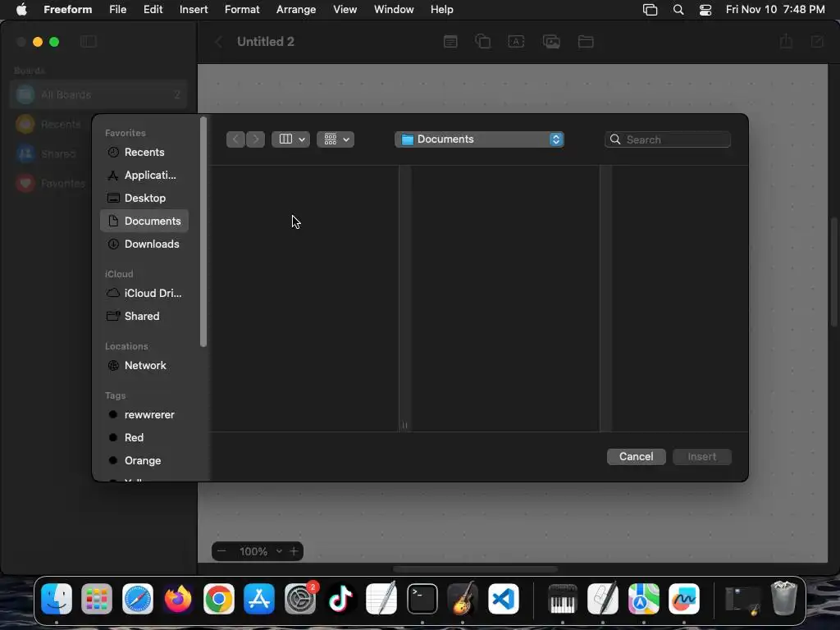
Task: Zoom out the board with minus
Action: [221, 551]
